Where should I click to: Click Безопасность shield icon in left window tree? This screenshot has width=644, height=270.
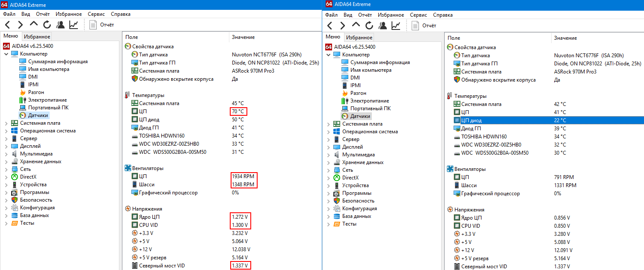[x=15, y=200]
